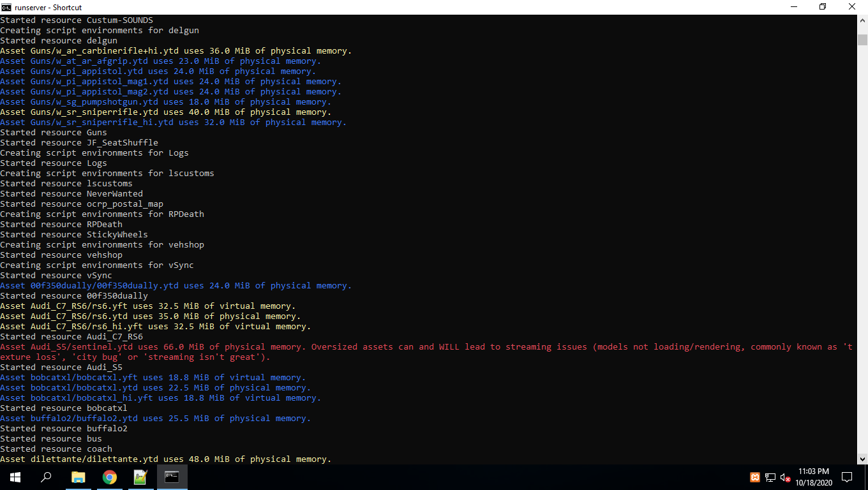This screenshot has height=490, width=868.
Task: Launch Google Chrome from the taskbar
Action: click(109, 477)
